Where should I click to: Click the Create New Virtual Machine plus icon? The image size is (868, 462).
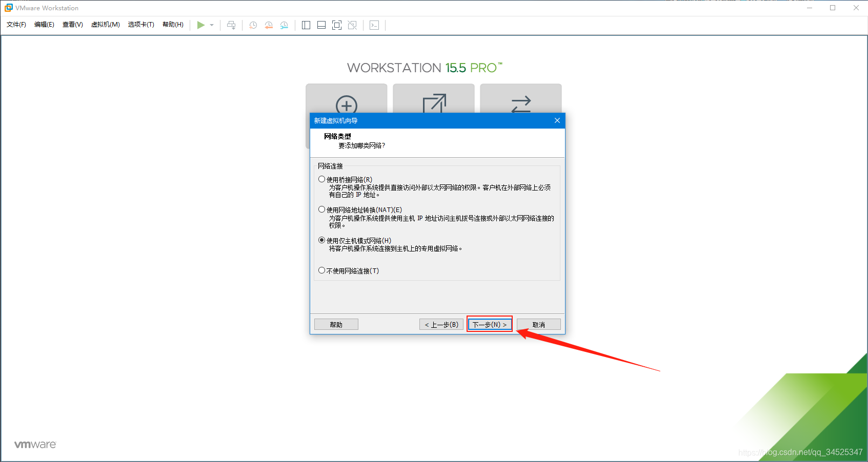(347, 104)
